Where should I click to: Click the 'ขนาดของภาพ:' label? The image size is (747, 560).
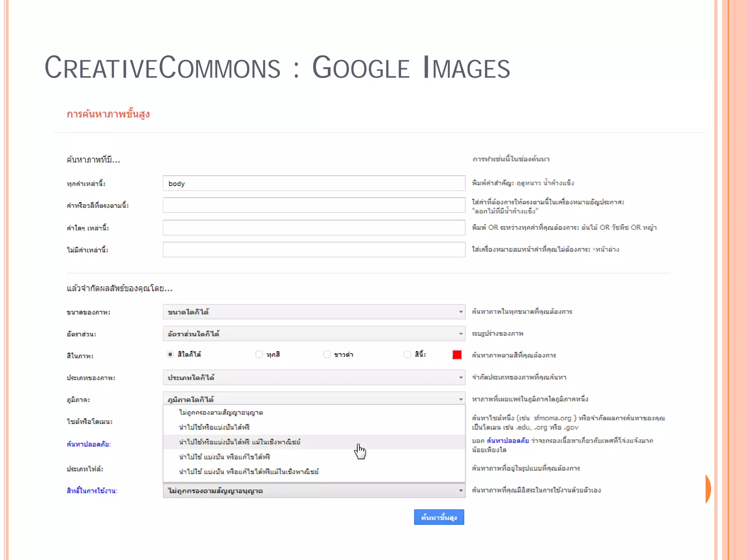[x=88, y=312]
